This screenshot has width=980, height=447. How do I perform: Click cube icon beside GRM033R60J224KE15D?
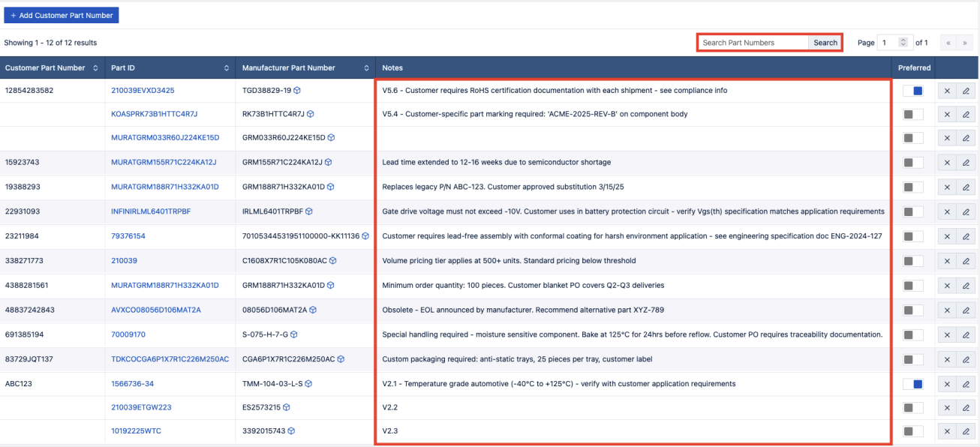click(x=331, y=138)
